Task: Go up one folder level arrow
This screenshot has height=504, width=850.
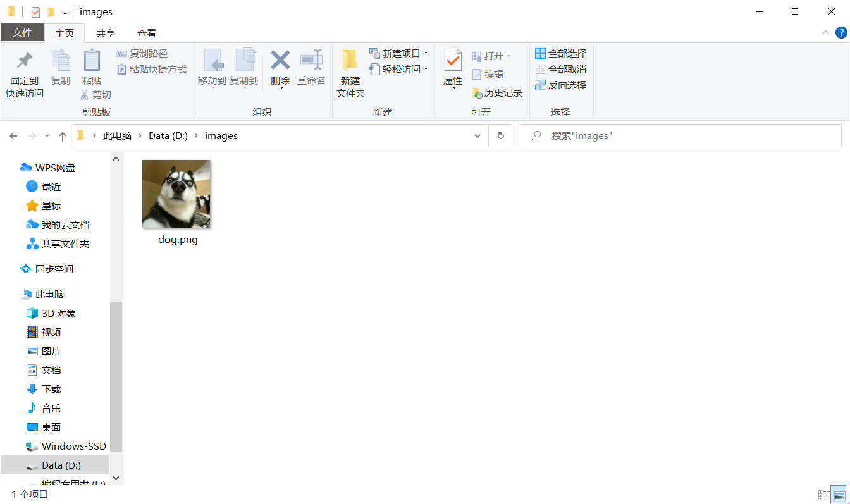Action: [x=62, y=136]
